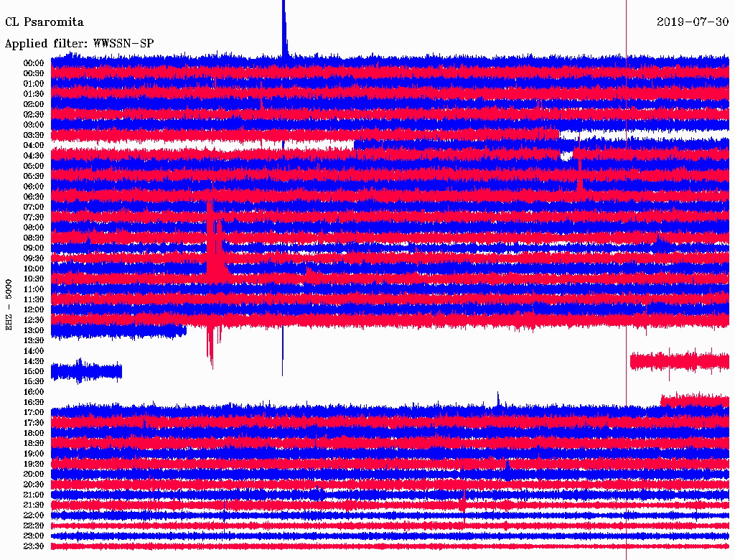Click the 05:30 time label

tap(34, 177)
